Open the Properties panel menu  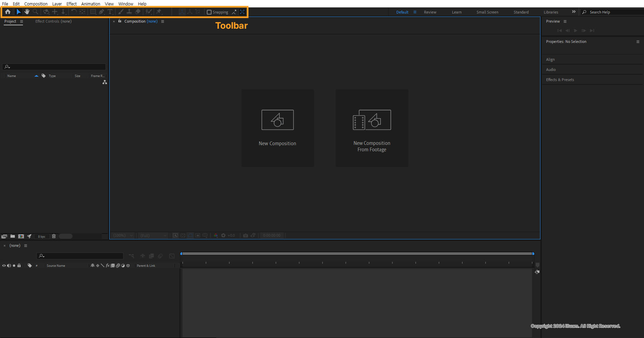pyautogui.click(x=638, y=42)
